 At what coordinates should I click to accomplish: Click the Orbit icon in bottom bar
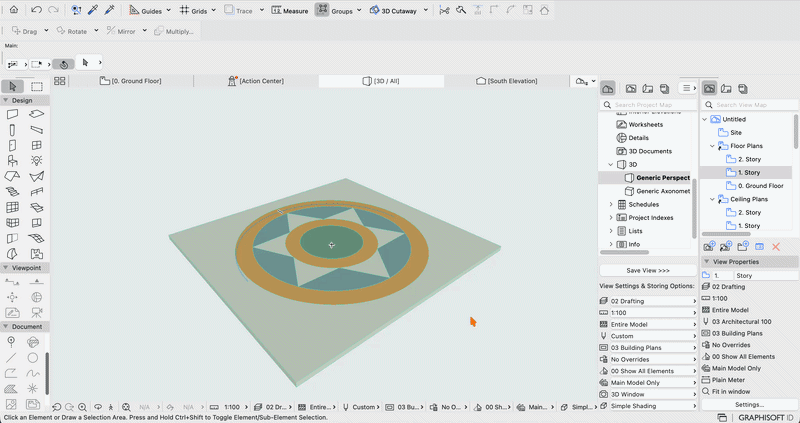97,407
